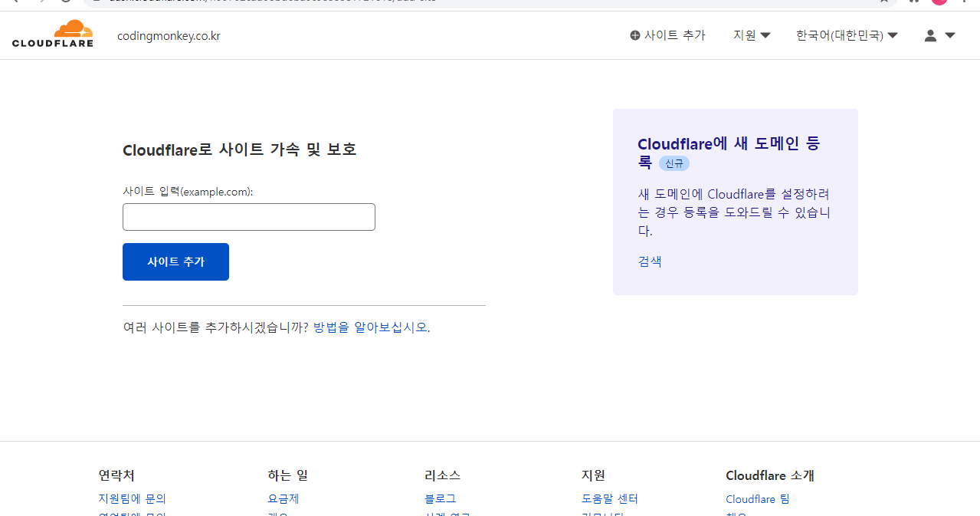
Task: Open the user account profile icon
Action: pyautogui.click(x=930, y=35)
